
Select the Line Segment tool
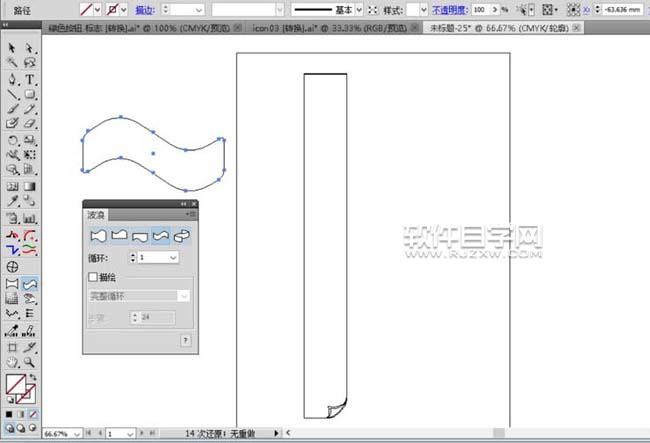coord(12,94)
